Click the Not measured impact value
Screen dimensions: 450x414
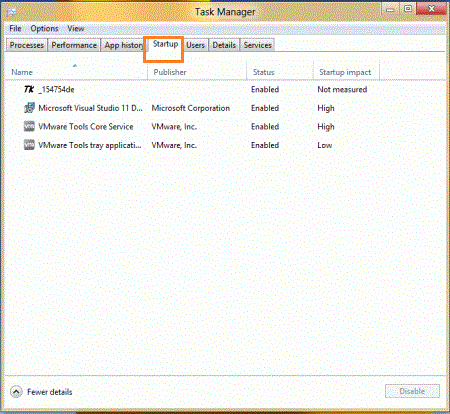click(342, 89)
